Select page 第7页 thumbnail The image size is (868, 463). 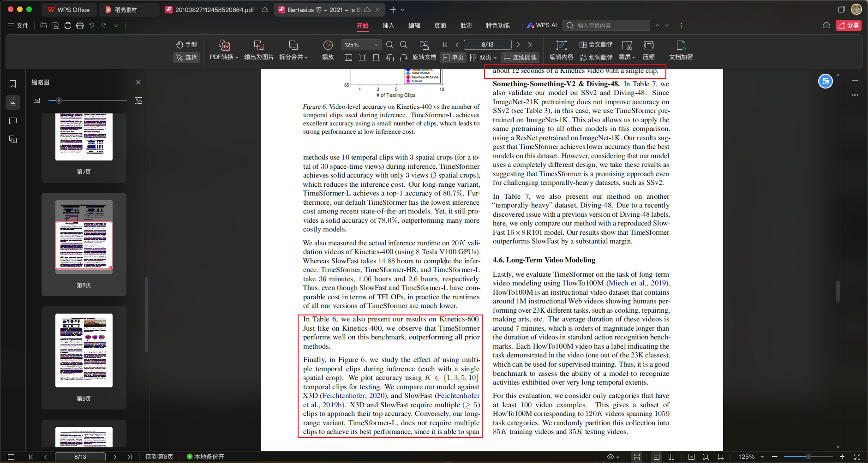coord(84,148)
